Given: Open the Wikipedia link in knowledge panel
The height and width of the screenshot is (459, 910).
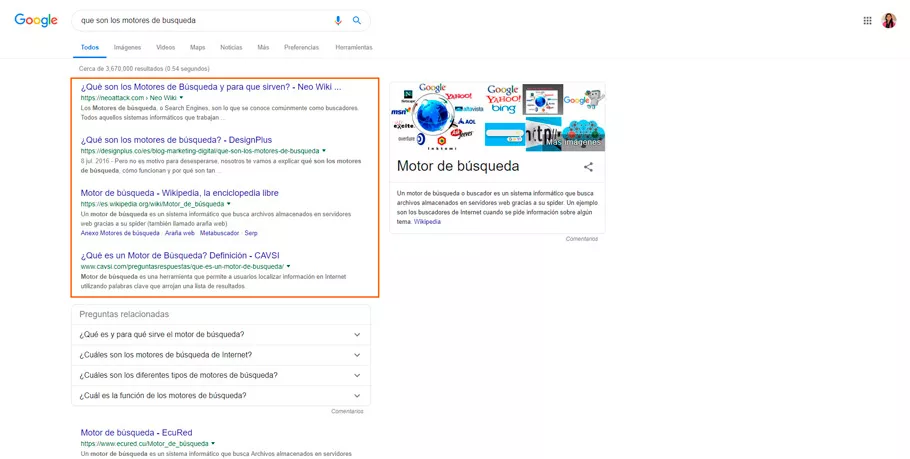Looking at the screenshot, I should tap(427, 222).
